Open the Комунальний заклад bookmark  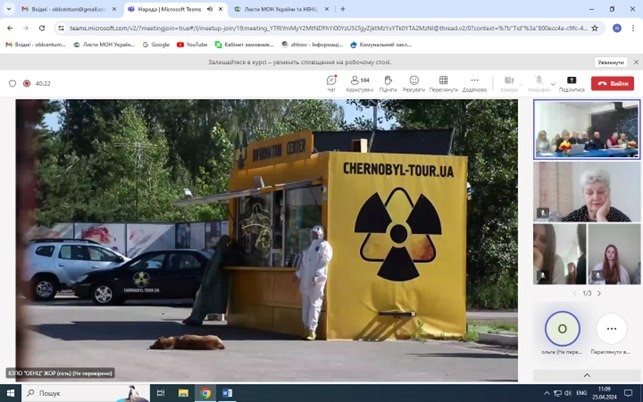tap(381, 44)
